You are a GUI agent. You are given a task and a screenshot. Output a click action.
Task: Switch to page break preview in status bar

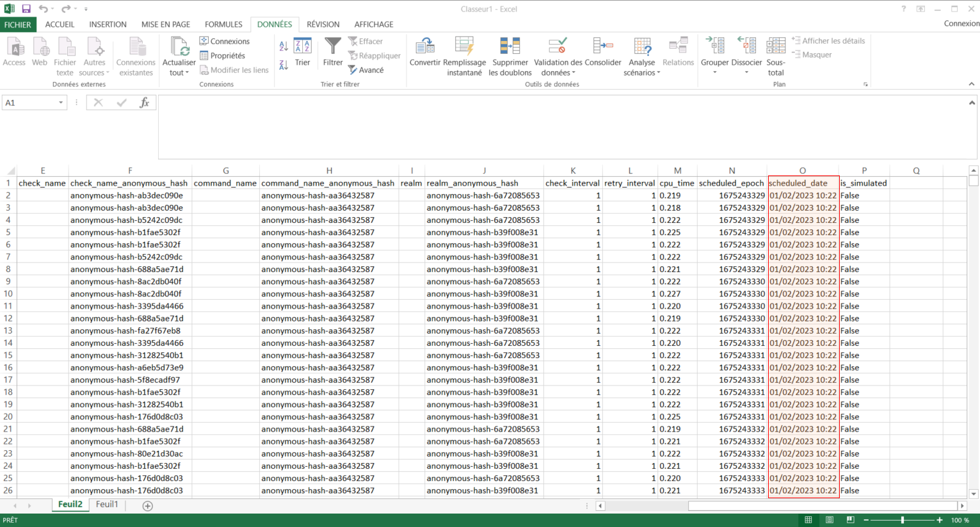pos(850,520)
